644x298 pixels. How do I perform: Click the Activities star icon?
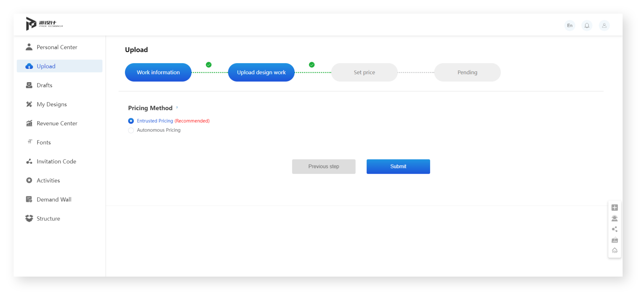click(x=29, y=180)
